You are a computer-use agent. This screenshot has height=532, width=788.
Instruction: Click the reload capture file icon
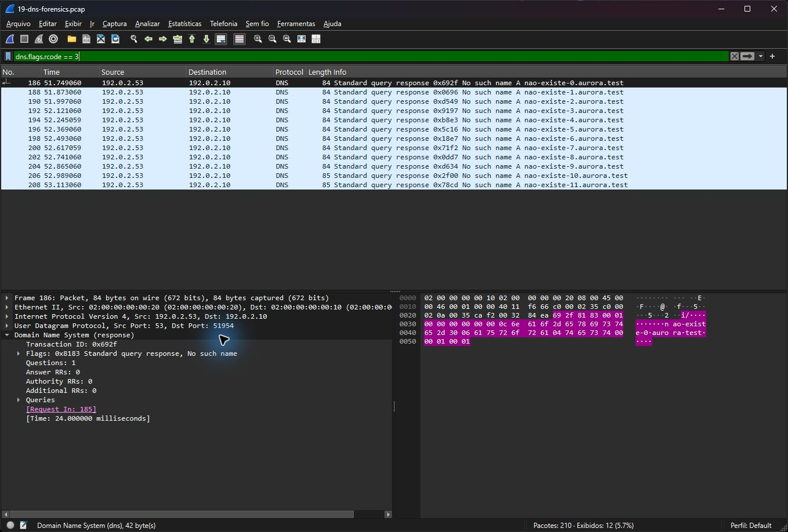point(115,39)
